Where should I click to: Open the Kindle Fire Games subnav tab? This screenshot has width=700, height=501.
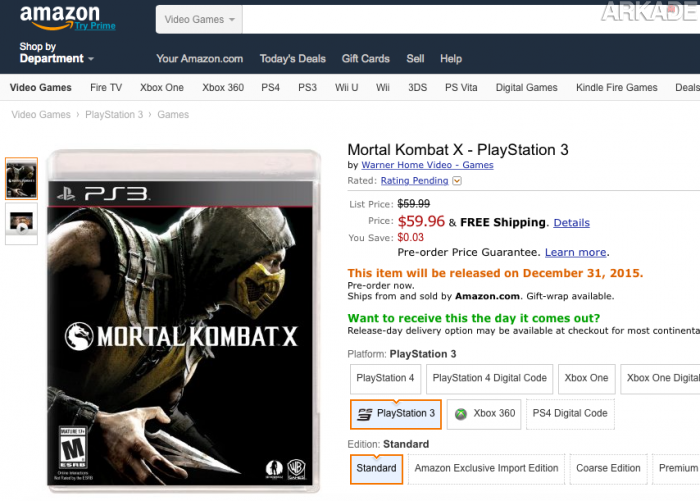tap(617, 88)
